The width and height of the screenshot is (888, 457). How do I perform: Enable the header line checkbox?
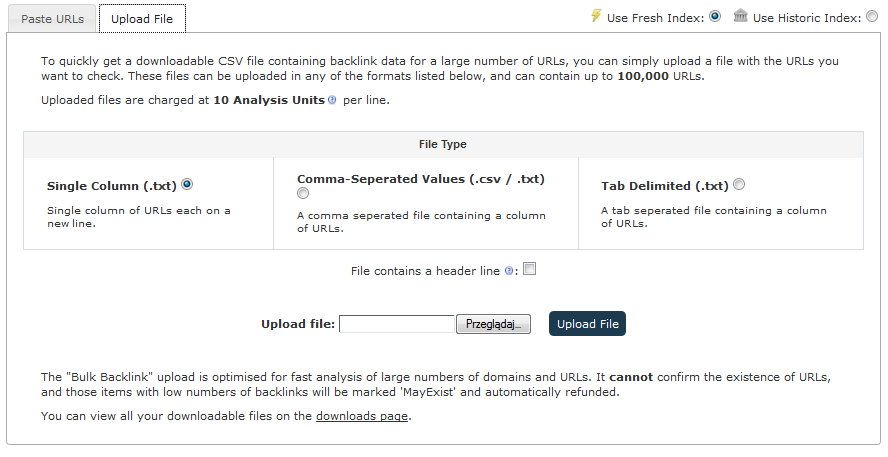[530, 269]
